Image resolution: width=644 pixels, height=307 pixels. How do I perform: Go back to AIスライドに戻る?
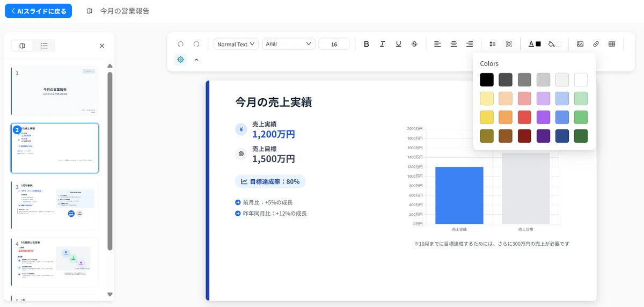coord(38,11)
